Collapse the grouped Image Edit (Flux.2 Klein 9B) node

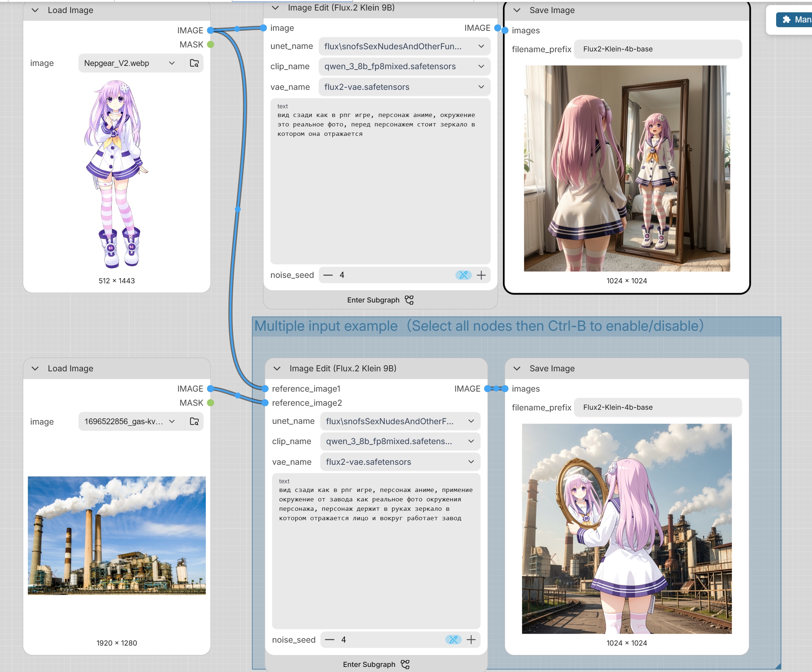pyautogui.click(x=277, y=368)
